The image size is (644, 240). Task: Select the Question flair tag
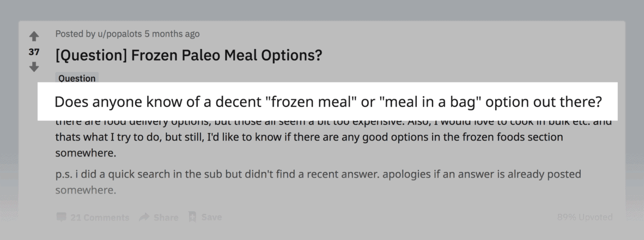click(77, 78)
